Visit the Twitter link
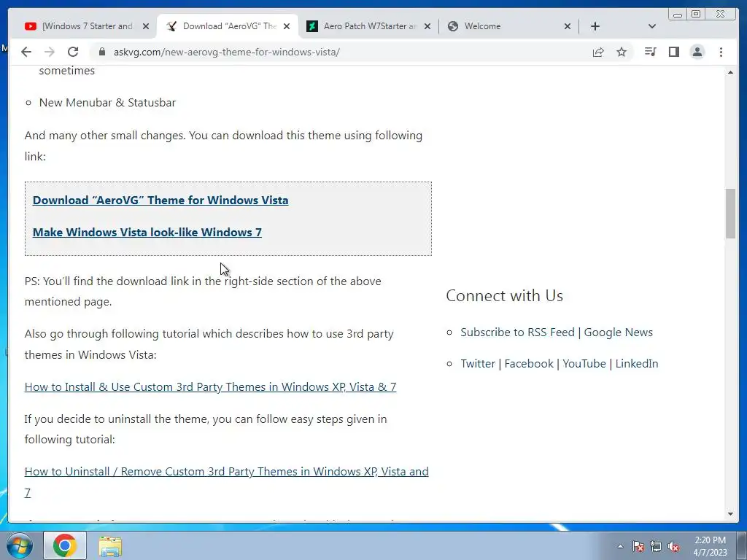 pos(478,363)
